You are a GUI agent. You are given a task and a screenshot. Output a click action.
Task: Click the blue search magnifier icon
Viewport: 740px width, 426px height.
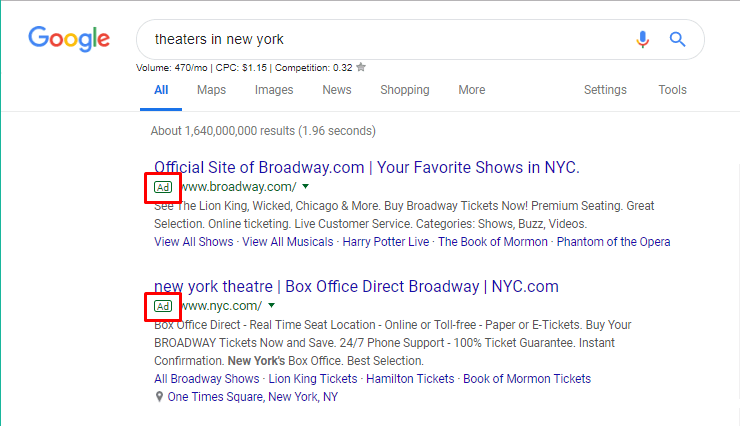(x=677, y=39)
